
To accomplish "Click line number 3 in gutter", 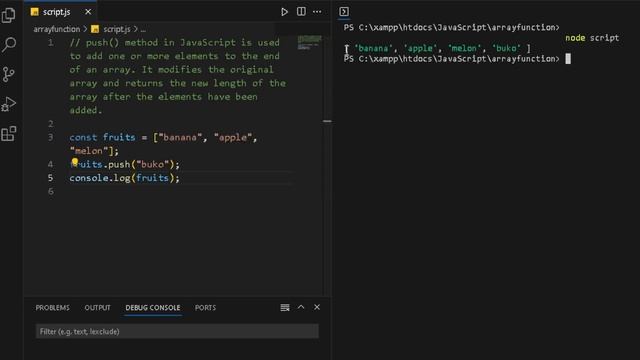I will coord(51,137).
